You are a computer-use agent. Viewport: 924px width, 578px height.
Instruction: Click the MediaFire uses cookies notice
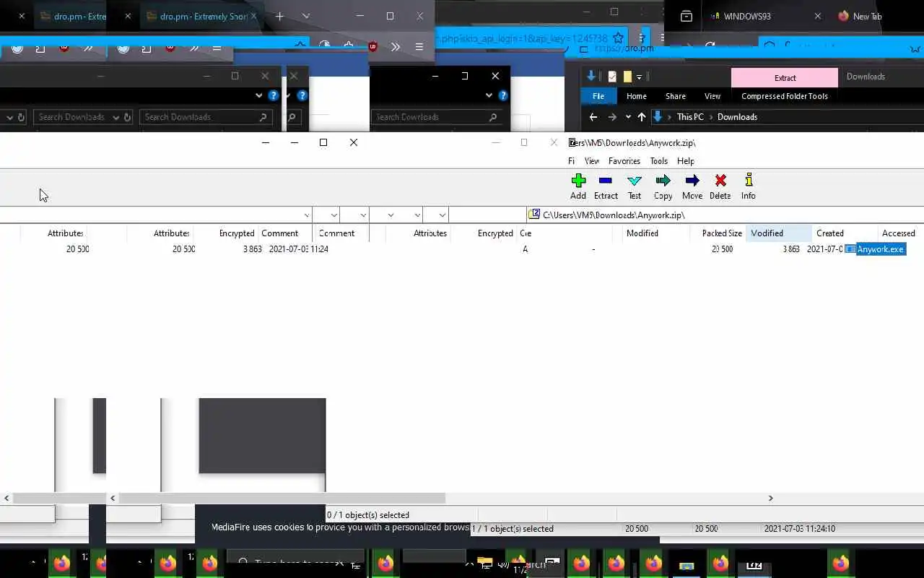point(340,527)
